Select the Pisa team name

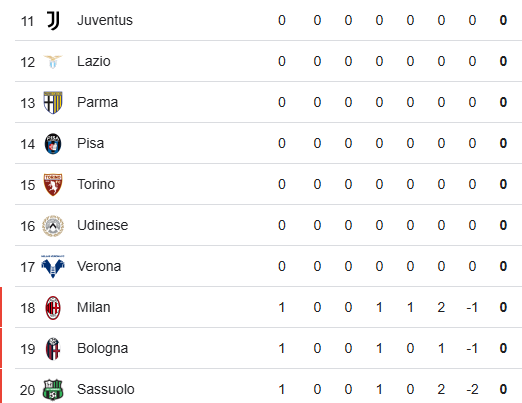pos(91,143)
